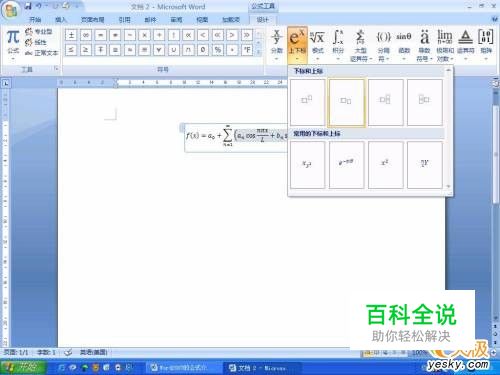Viewport: 500px width, 375px height.
Task: Insert the empty set ∅ symbol
Action: coord(203,50)
